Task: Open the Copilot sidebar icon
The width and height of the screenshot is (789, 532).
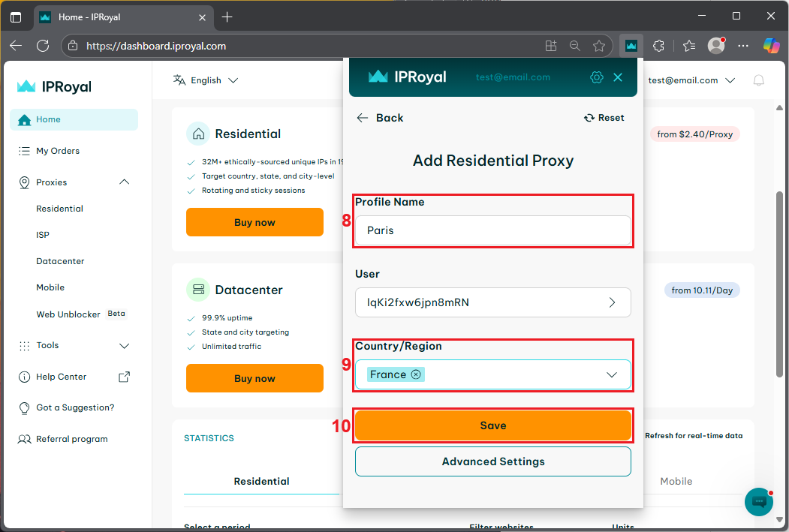Action: [x=771, y=46]
